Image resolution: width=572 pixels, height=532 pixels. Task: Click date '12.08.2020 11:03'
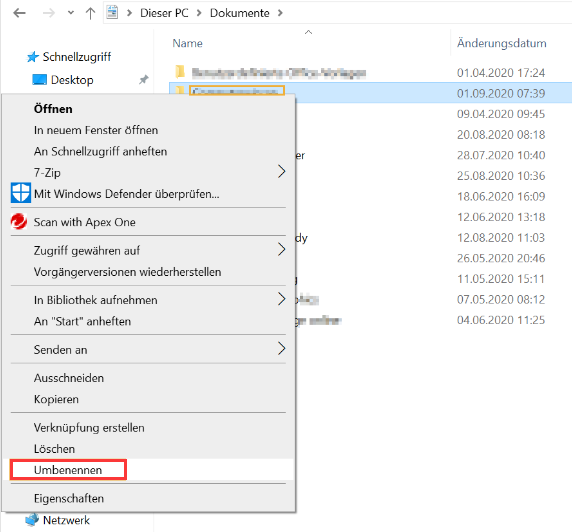[501, 238]
